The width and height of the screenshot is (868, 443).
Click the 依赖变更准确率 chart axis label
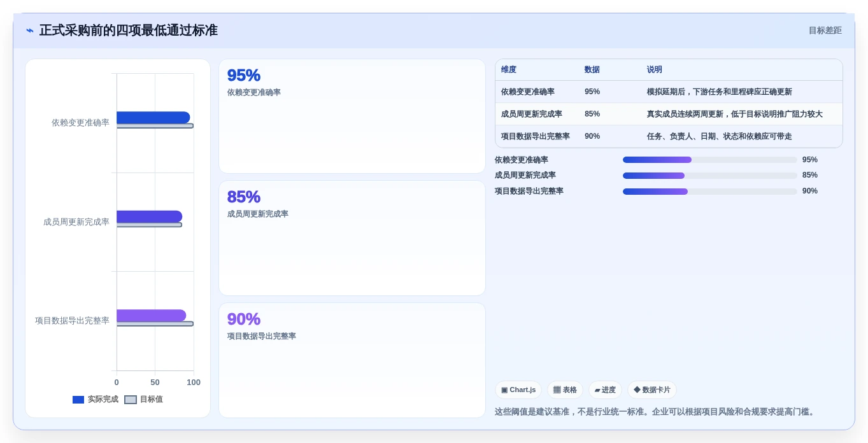pos(80,122)
